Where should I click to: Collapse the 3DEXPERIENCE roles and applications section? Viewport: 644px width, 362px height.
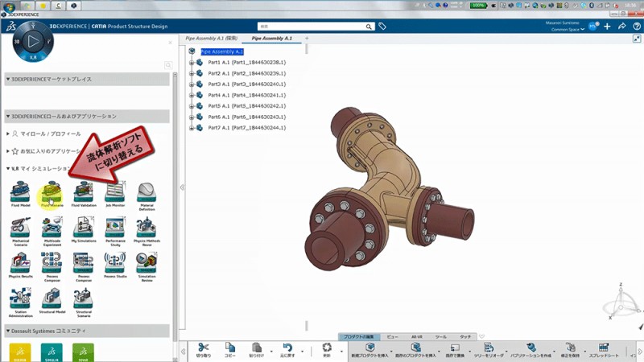click(8, 117)
